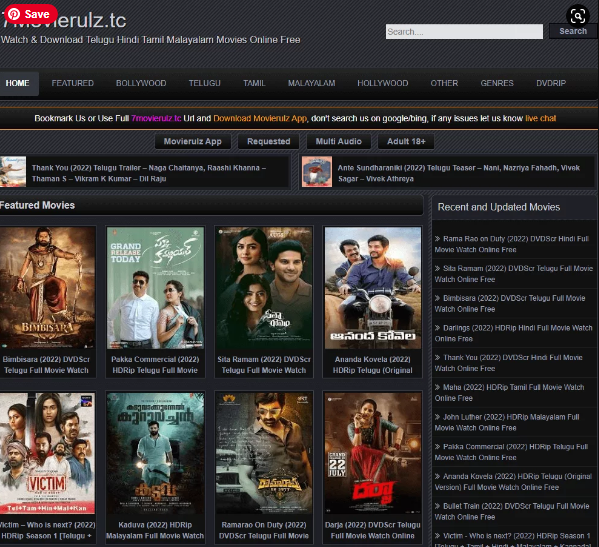This screenshot has height=547, width=599.
Task: Open the Ananda Kovela movie poster
Action: point(373,288)
